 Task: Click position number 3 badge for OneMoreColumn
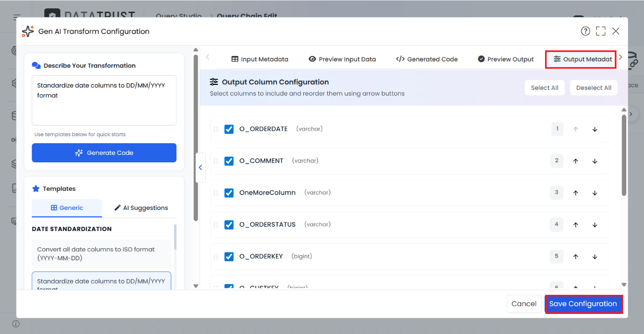pyautogui.click(x=557, y=192)
